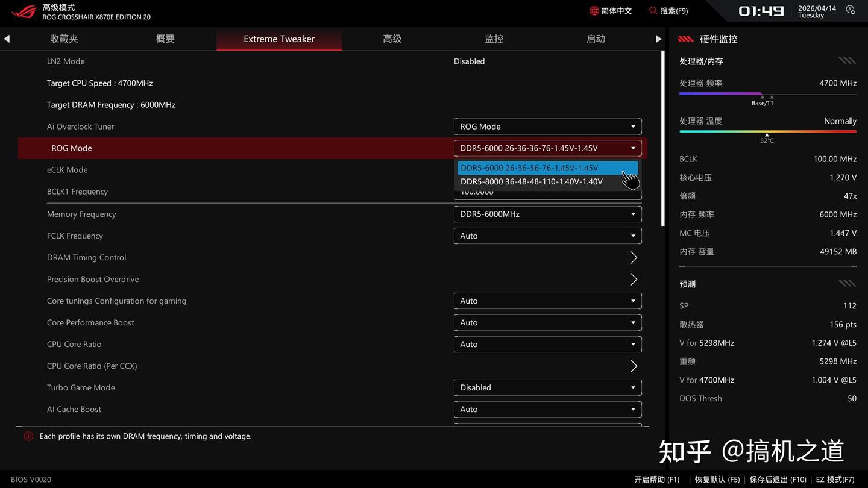Switch to EZ 模式(F7)

point(835,480)
